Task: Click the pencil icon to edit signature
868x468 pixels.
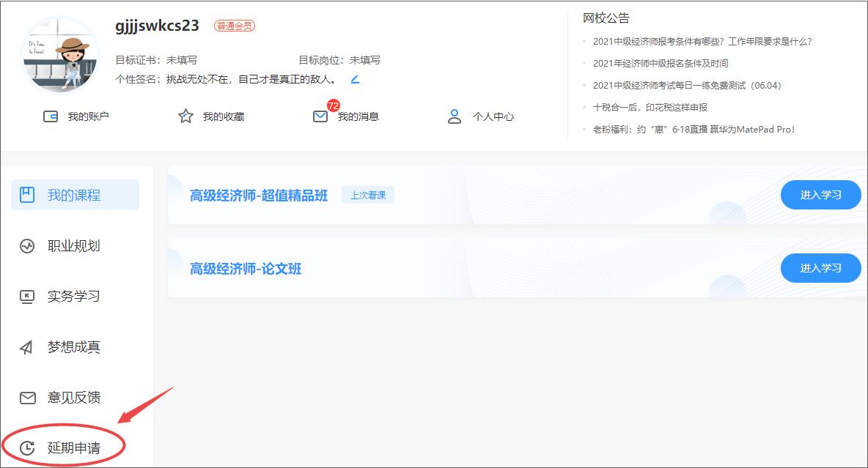Action: tap(355, 79)
